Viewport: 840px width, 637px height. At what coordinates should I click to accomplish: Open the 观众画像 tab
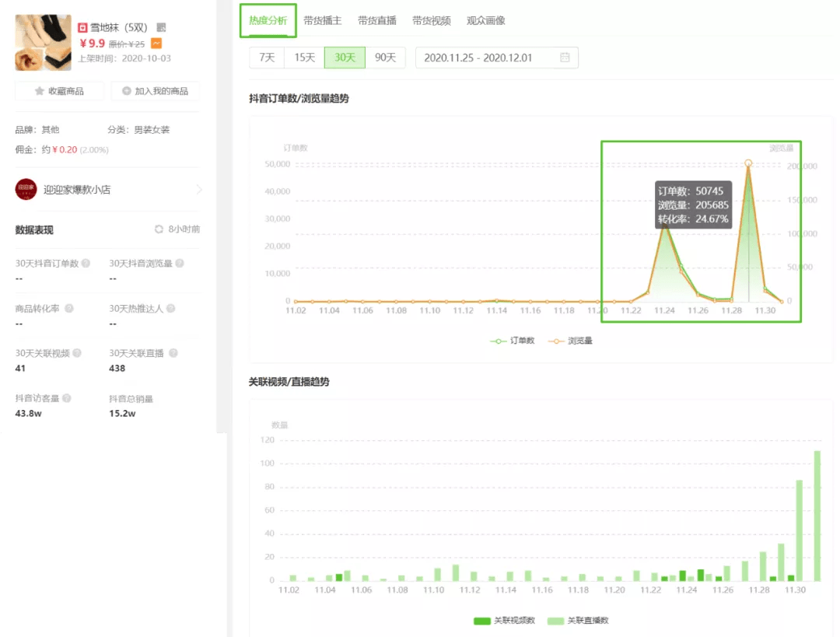tap(486, 21)
